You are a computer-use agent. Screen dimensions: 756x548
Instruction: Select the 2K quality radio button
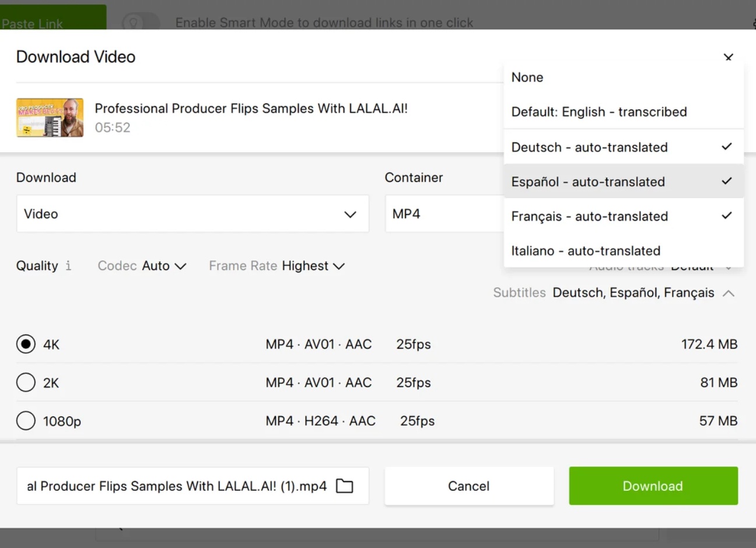[x=26, y=382]
